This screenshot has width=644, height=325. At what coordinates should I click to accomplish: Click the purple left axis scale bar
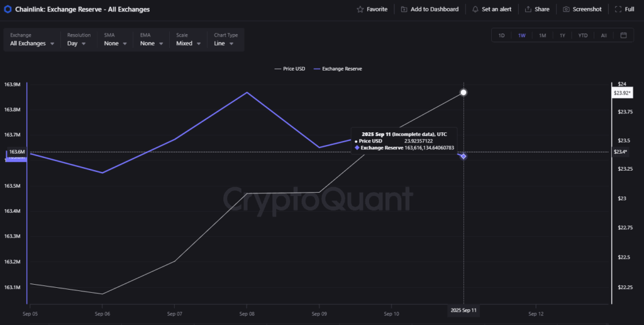tap(26, 193)
